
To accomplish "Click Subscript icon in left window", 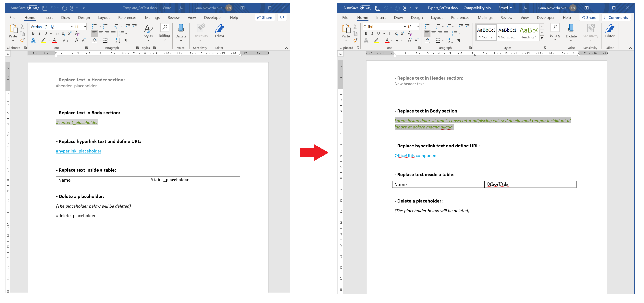I will point(63,33).
